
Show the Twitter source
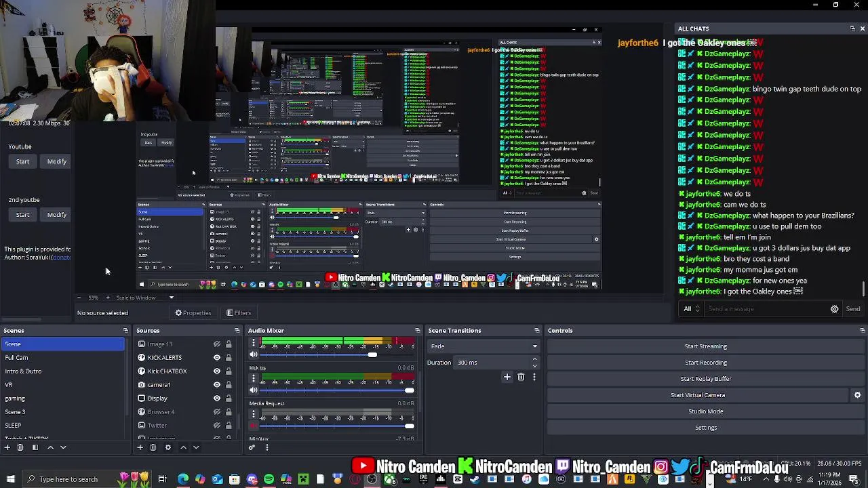coord(217,426)
